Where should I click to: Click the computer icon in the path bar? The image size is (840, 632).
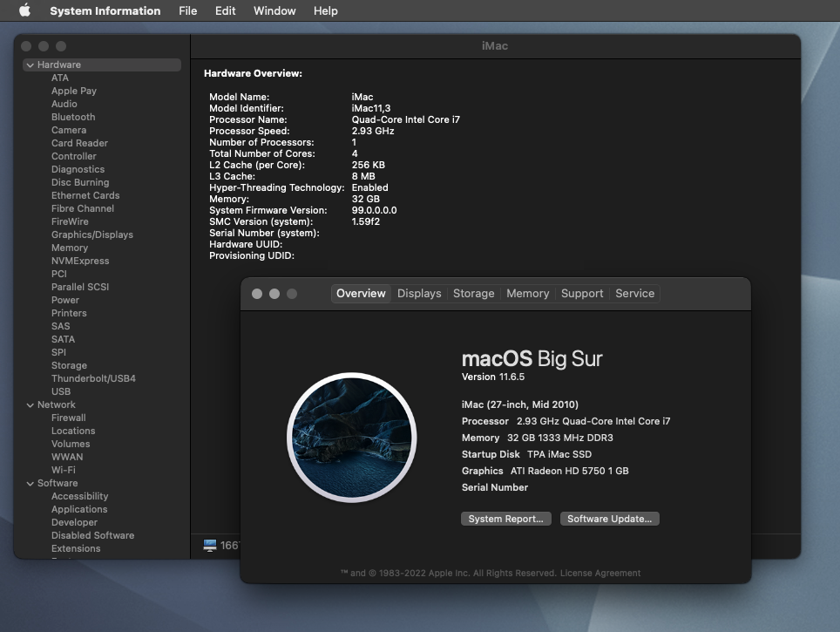(210, 545)
